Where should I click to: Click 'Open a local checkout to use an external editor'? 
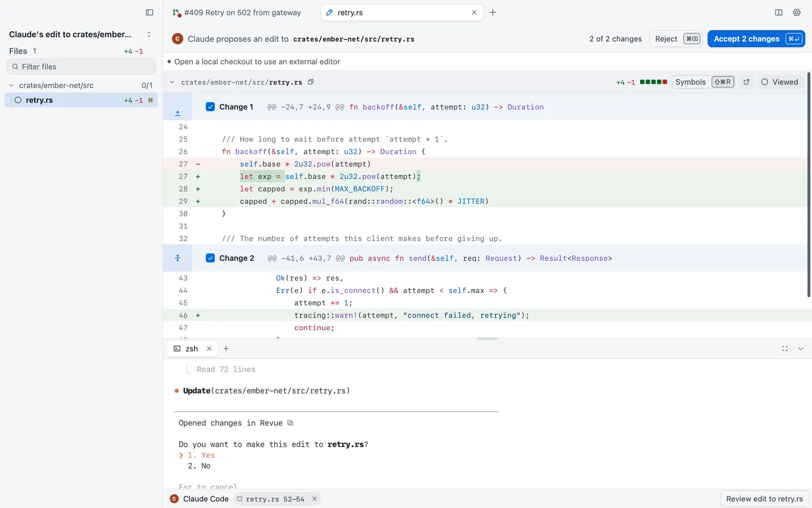pyautogui.click(x=257, y=62)
